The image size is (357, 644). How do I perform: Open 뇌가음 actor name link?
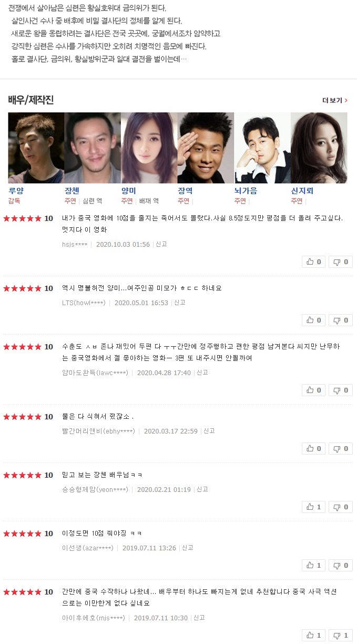point(246,191)
